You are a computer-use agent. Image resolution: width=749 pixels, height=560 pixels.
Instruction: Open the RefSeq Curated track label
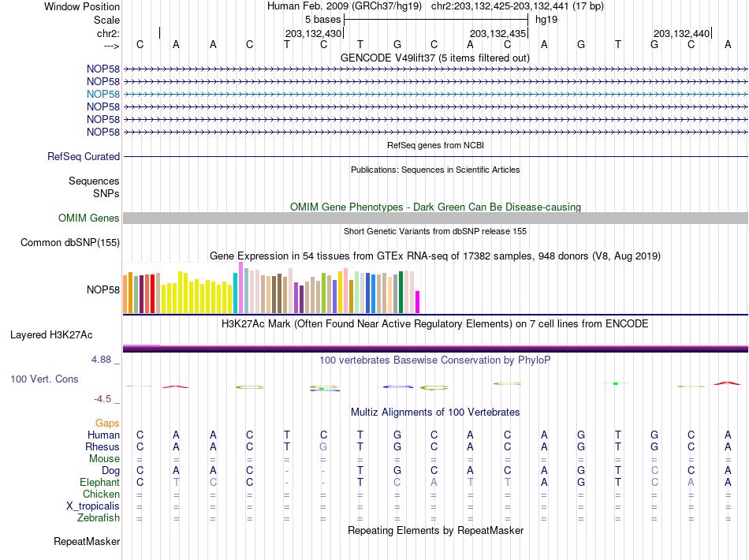[x=84, y=156]
